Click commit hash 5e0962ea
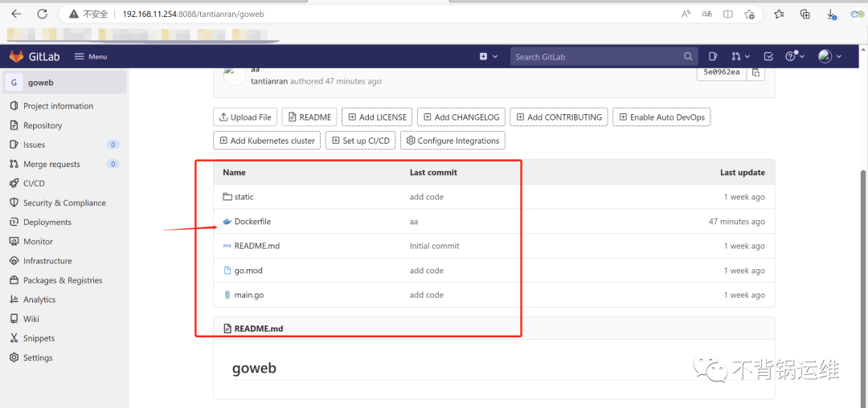This screenshot has width=868, height=408. pyautogui.click(x=721, y=71)
